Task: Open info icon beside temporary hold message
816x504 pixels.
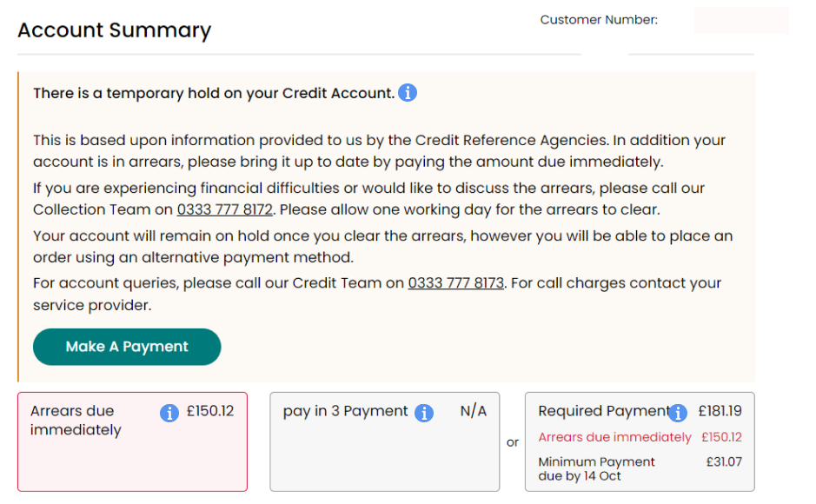Action: tap(408, 93)
